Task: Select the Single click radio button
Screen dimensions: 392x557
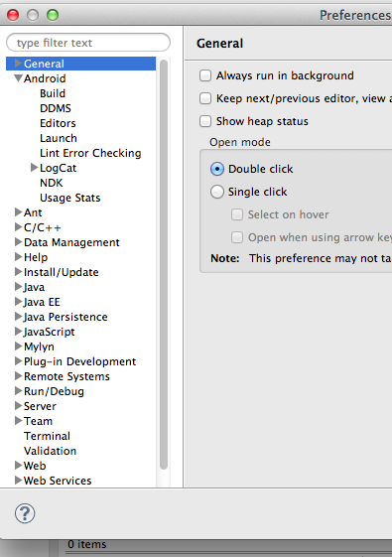Action: point(217,192)
